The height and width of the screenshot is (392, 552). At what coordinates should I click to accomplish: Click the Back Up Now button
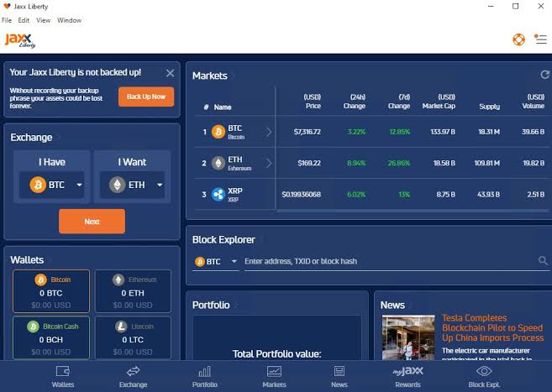(x=146, y=97)
